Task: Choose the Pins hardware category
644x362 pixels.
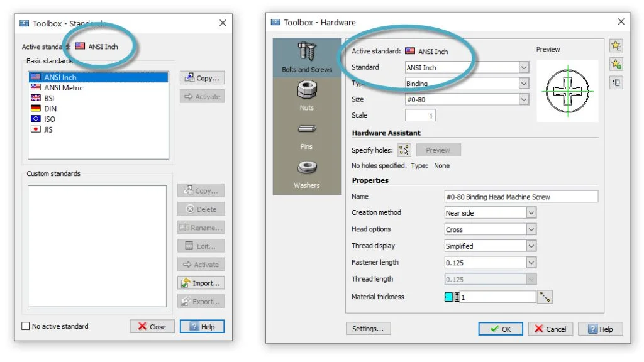Action: tap(307, 134)
